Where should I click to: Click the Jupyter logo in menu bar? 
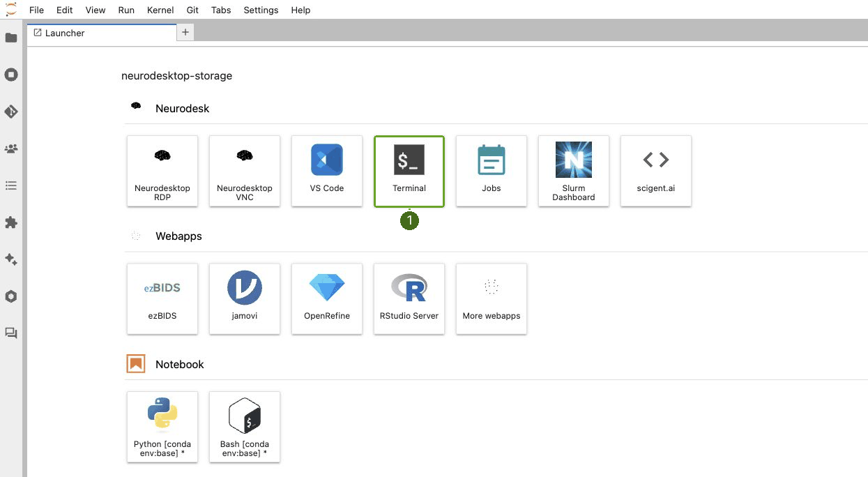coord(10,10)
